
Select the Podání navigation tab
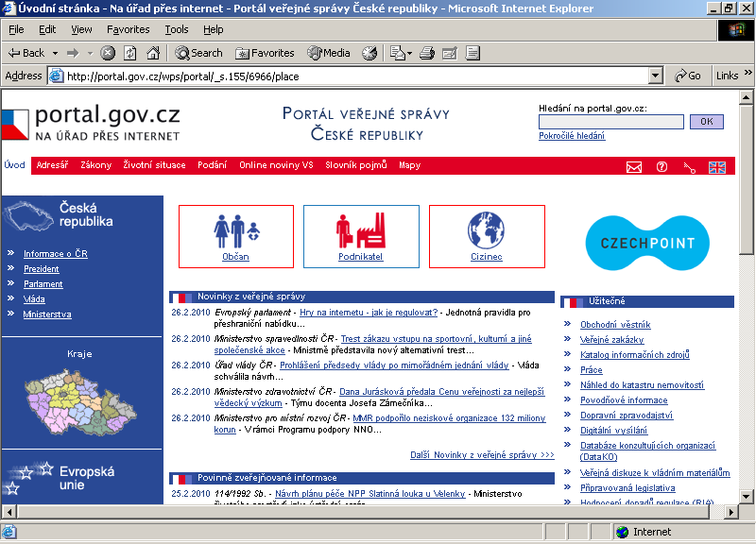tap(212, 164)
